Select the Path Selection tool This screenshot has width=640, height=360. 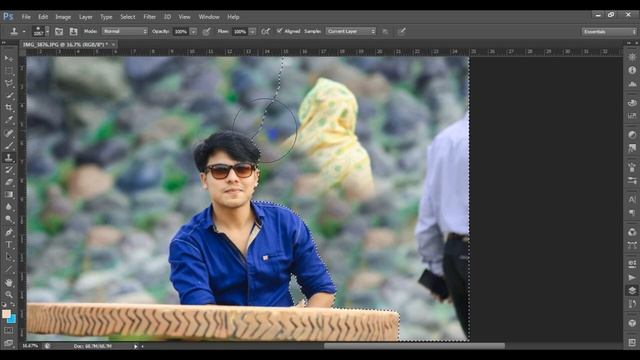point(9,257)
